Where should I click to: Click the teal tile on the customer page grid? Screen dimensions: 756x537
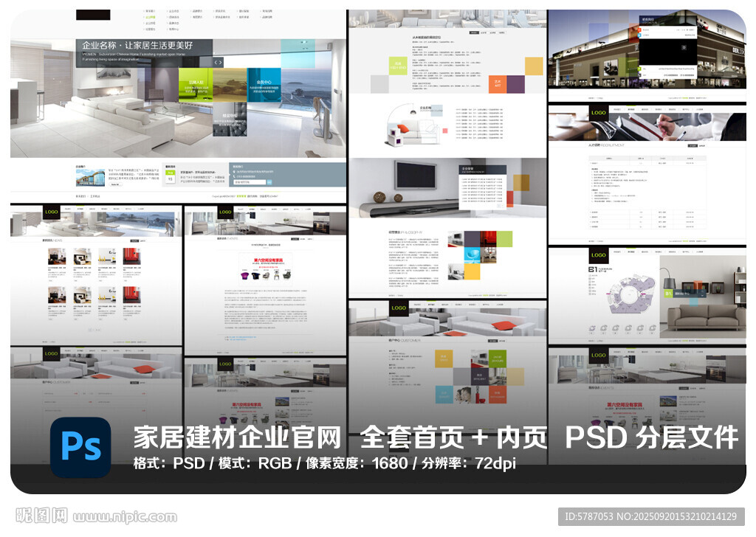[x=444, y=395]
